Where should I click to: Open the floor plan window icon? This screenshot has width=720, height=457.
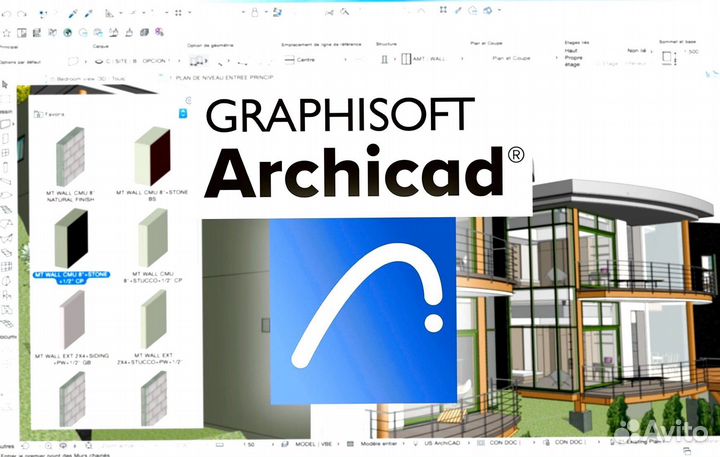click(x=22, y=33)
